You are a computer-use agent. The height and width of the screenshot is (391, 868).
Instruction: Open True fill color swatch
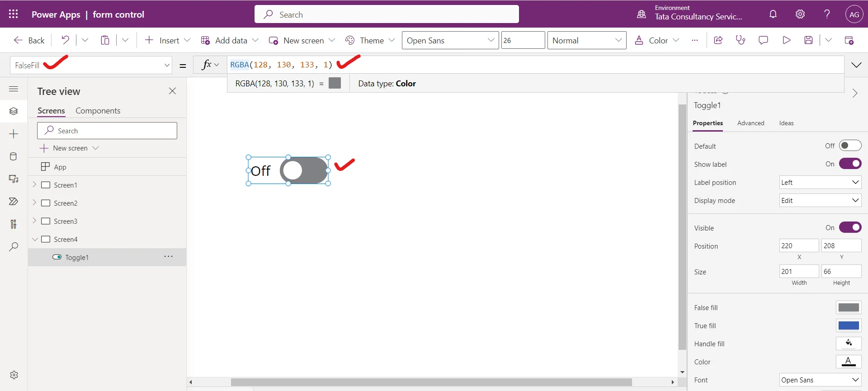tap(849, 325)
